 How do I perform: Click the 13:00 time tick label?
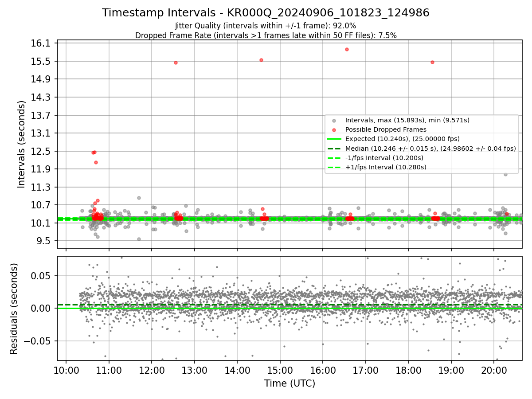pyautogui.click(x=194, y=371)
